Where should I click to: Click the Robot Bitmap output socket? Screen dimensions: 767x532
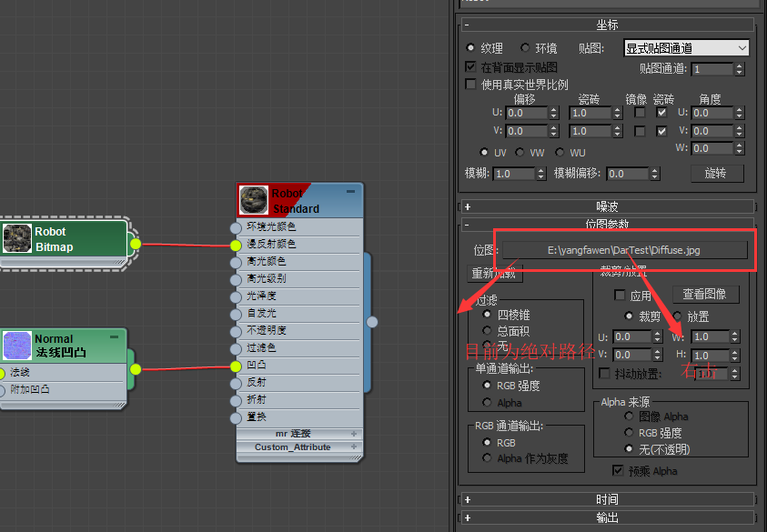(x=136, y=244)
